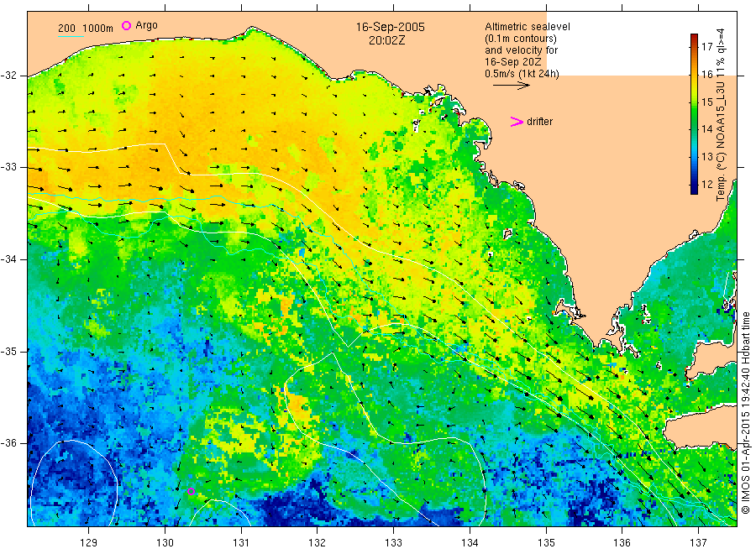Click the '0.5m/s (1kt 24h)' label
Viewport: 756px width, 554px height.
tap(522, 74)
